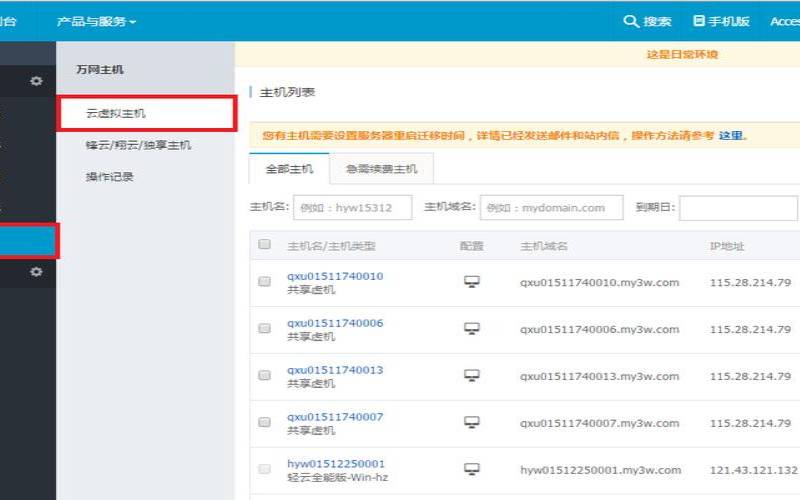Select the 全部主机 tab
Viewport: 800px width, 500px height.
(x=289, y=169)
